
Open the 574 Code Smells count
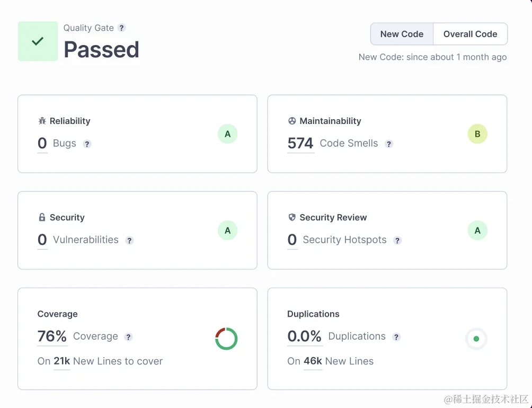coord(300,144)
